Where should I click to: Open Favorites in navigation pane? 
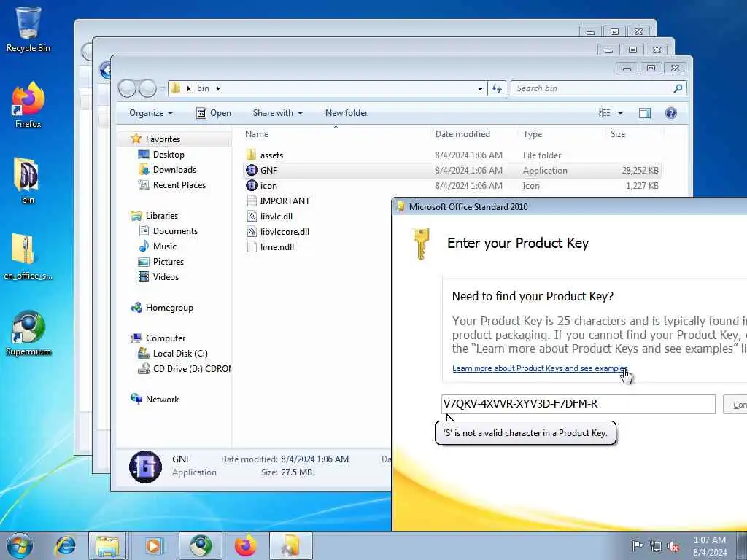[163, 139]
